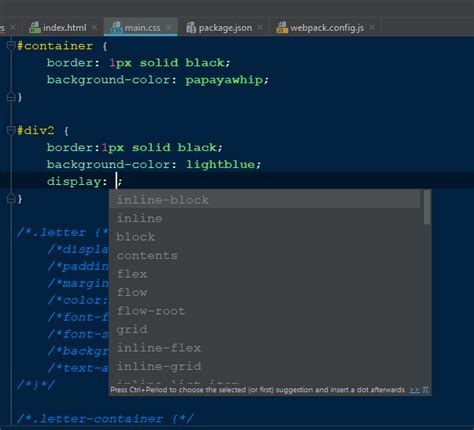
Task: Pick flex from the autocomplete list
Action: [265, 274]
